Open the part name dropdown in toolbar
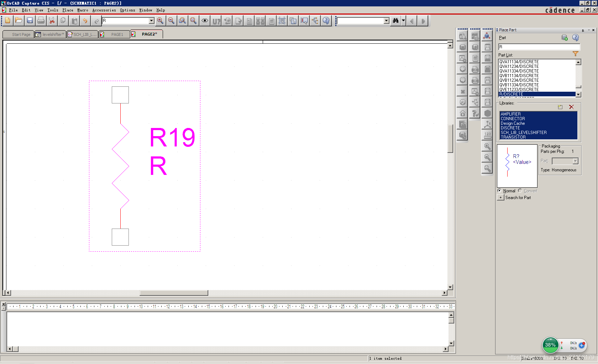Image resolution: width=598 pixels, height=364 pixels. pyautogui.click(x=151, y=21)
